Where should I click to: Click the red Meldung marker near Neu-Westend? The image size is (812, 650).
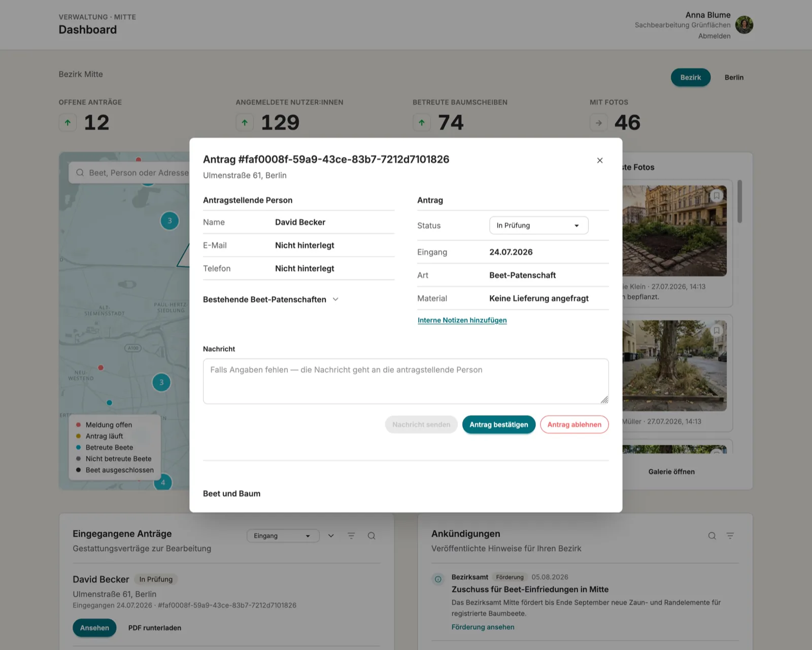(x=101, y=368)
